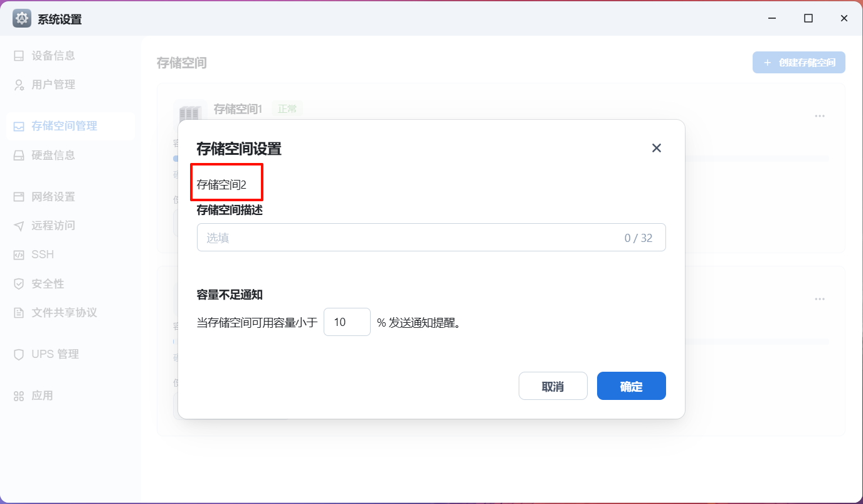Maximize the 系统设置 window
Viewport: 863px width, 504px height.
808,19
